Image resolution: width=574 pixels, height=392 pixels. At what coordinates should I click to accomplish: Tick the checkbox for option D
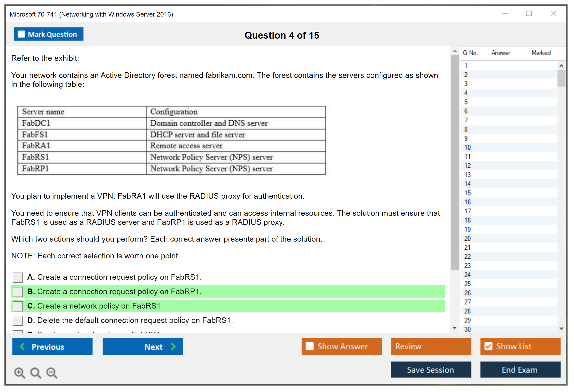(18, 321)
